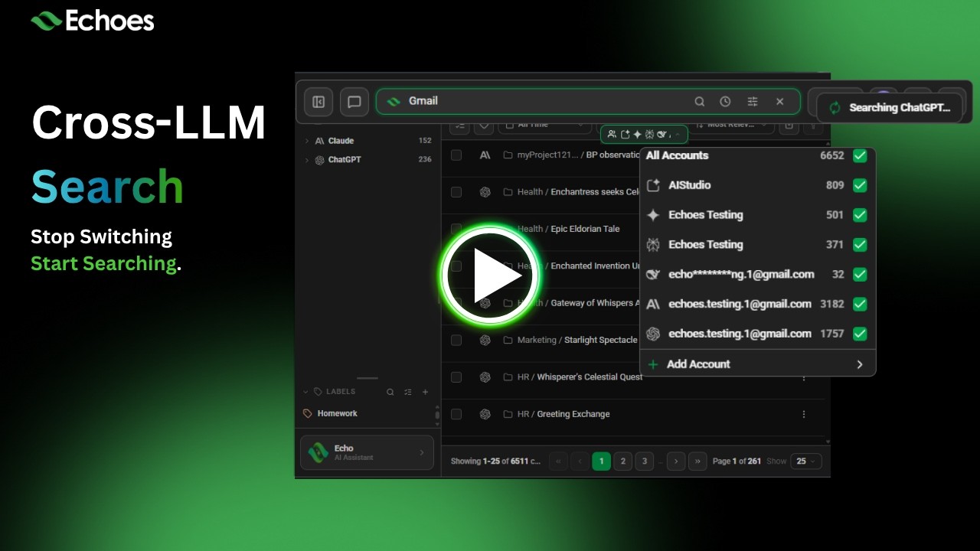Select checkbox for Whisperer's Celestial Quest row

[x=456, y=377]
